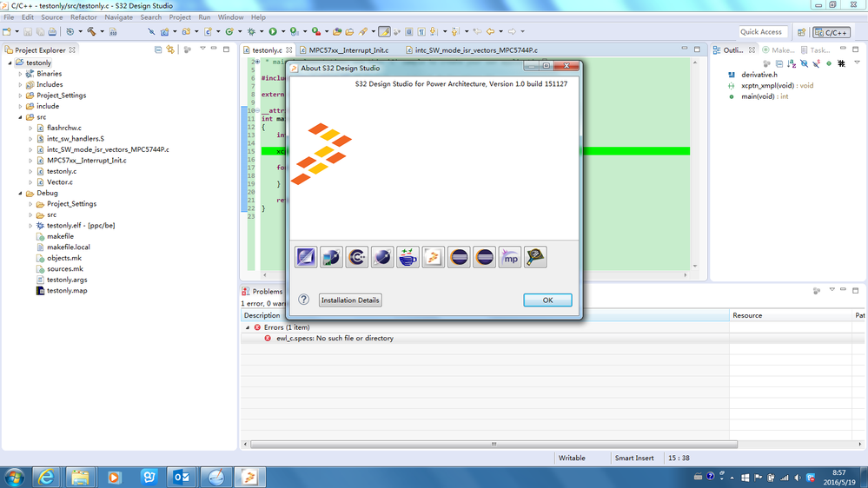Click the Resource column header
The height and width of the screenshot is (488, 868).
tap(791, 315)
